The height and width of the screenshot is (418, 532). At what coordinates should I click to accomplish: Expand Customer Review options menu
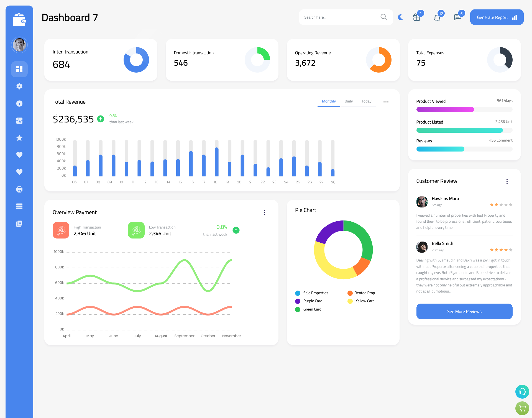tap(507, 181)
